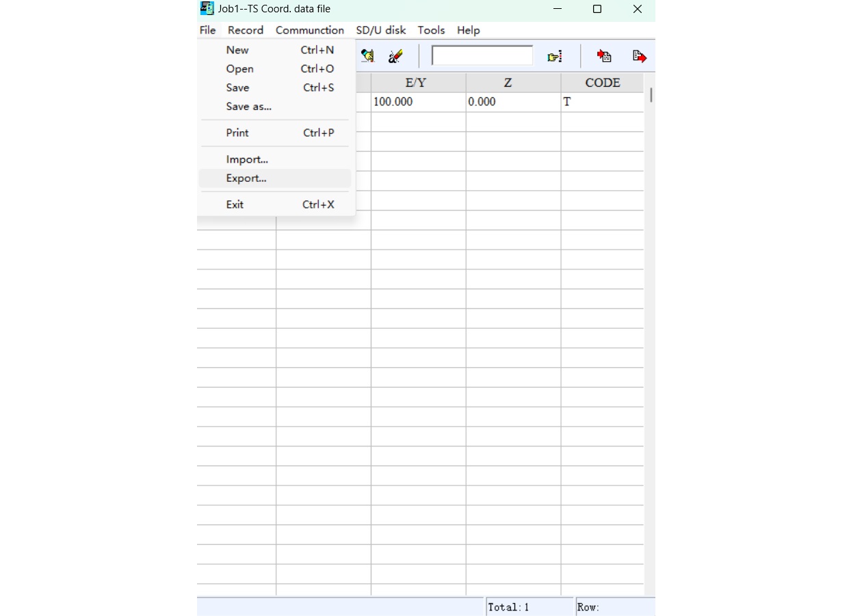
Task: Click the pointing-hand locate icon beside the search box
Action: coord(555,56)
